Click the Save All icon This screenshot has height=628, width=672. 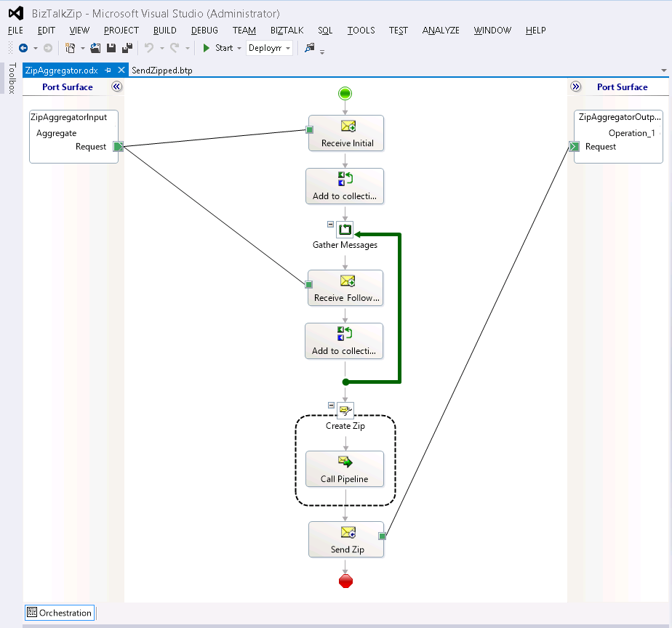click(x=127, y=48)
